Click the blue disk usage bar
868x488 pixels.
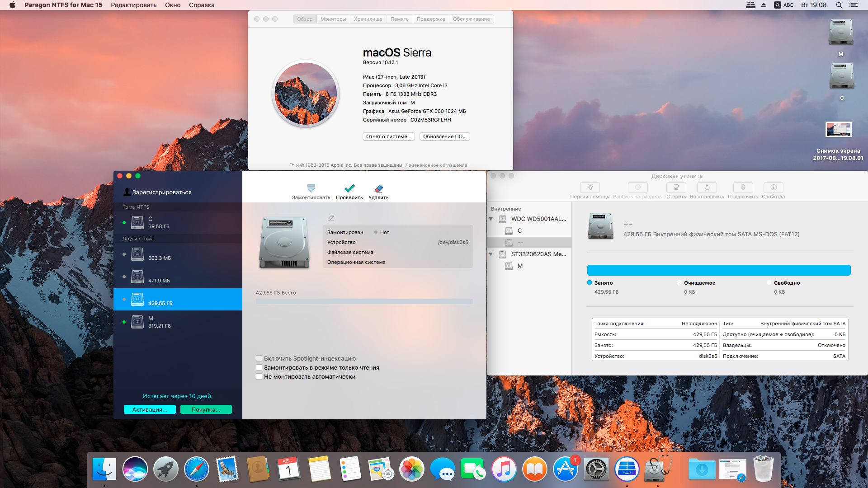(x=718, y=270)
